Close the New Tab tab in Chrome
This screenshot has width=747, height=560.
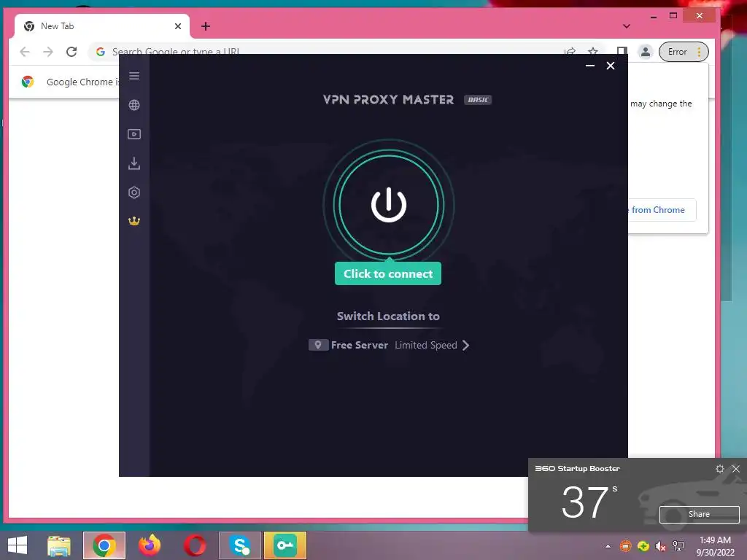pyautogui.click(x=178, y=26)
